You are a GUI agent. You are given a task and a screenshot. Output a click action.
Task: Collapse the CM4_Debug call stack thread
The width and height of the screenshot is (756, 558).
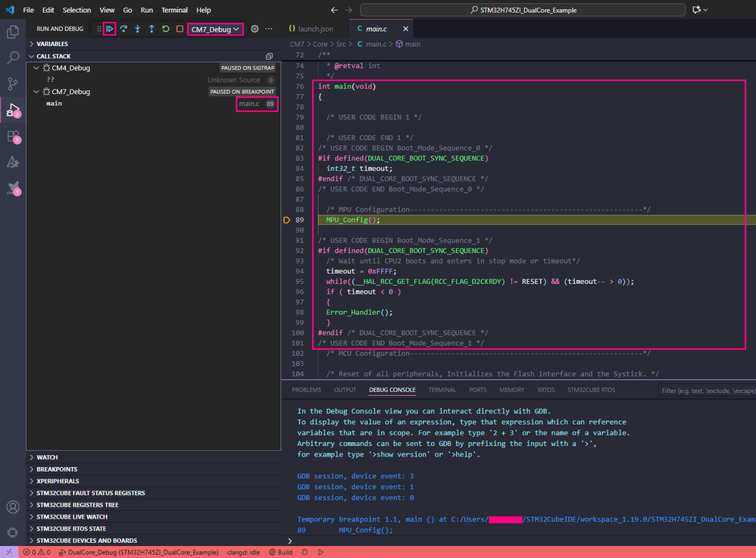click(36, 68)
